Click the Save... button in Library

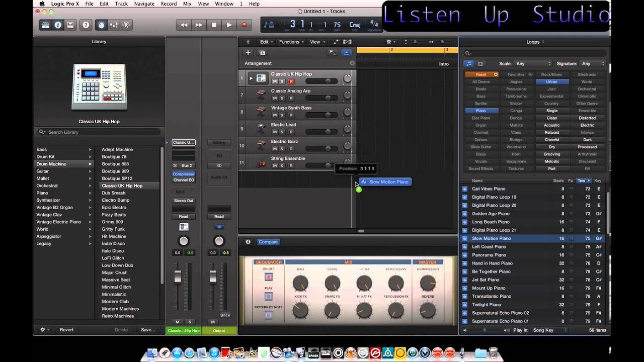(148, 330)
